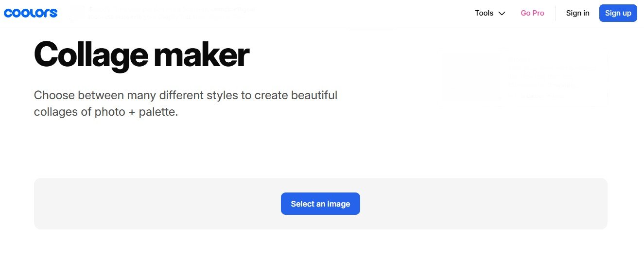Click the Sign in link

click(x=577, y=13)
